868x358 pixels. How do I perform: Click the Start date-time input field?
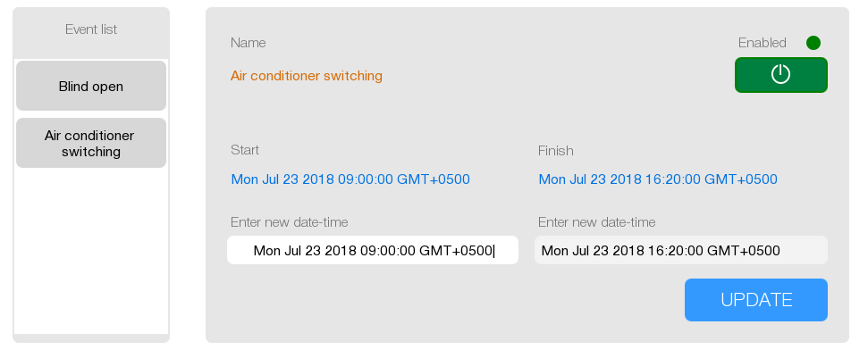[373, 251]
